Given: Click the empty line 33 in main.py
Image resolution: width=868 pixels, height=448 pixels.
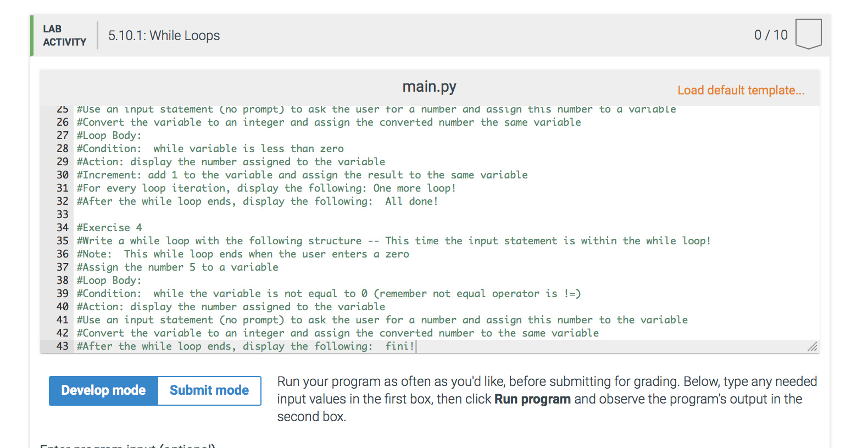Looking at the screenshot, I should tap(165, 214).
